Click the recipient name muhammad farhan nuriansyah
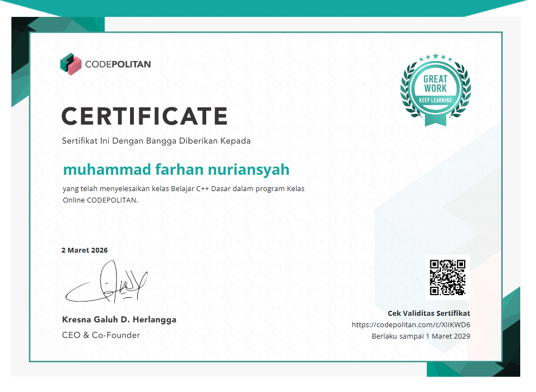This screenshot has height=392, width=536. click(x=176, y=169)
